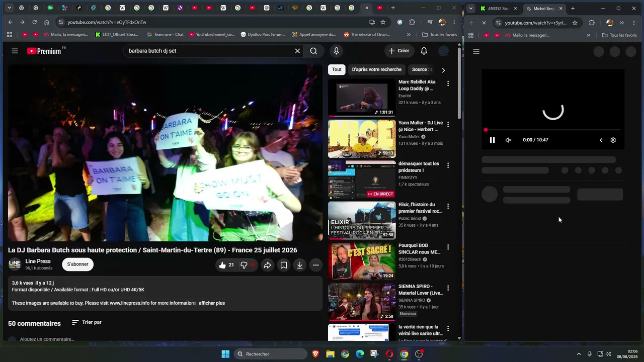The width and height of the screenshot is (644, 362).
Task: Open 'C'EST SACRÉ' Bob Sinclar thumbnail
Action: pos(362,261)
